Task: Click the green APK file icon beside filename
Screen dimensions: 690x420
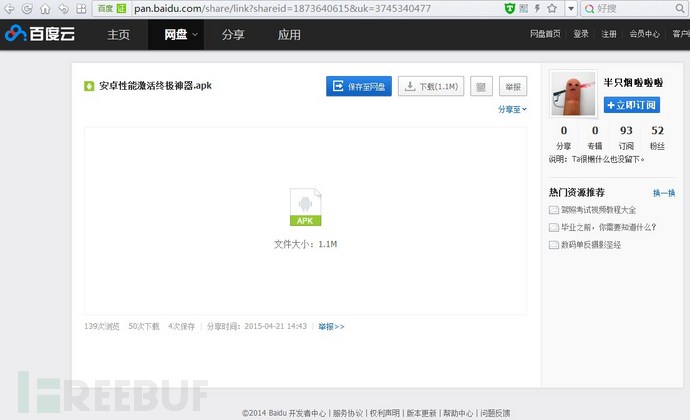Action: [x=89, y=86]
